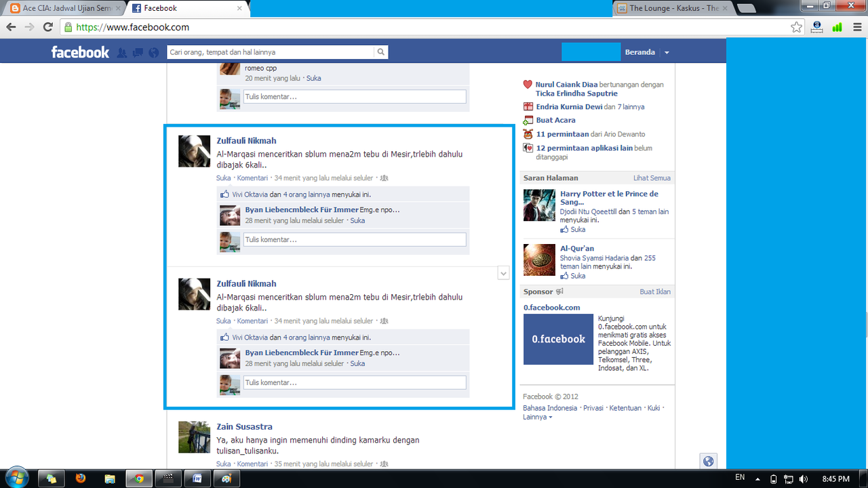Open Chrome from the Windows taskbar

click(138, 478)
